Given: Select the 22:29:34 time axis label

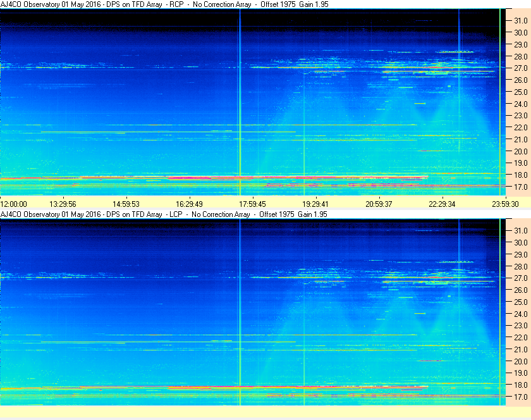Looking at the screenshot, I should (442, 204).
